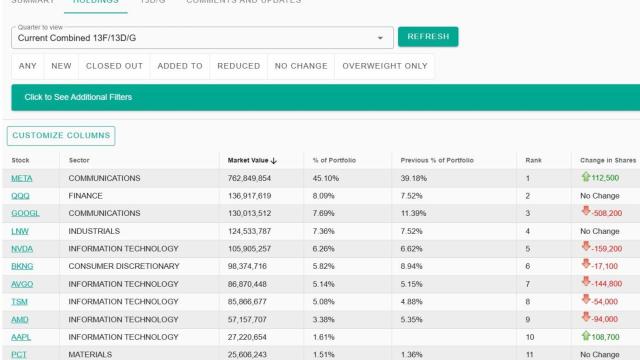Screen dimensions: 640x360
Task: Open the PCT stock link
Action: tap(19, 355)
